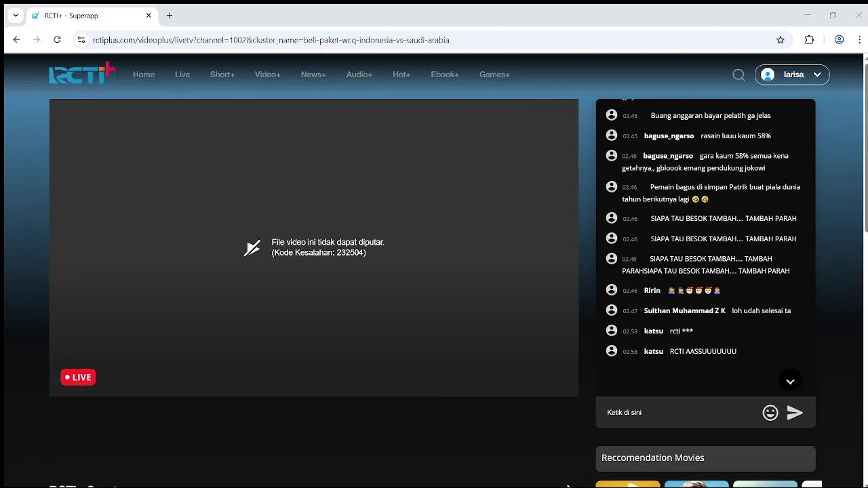Open Ebook+ section
This screenshot has width=868, height=488.
(445, 75)
